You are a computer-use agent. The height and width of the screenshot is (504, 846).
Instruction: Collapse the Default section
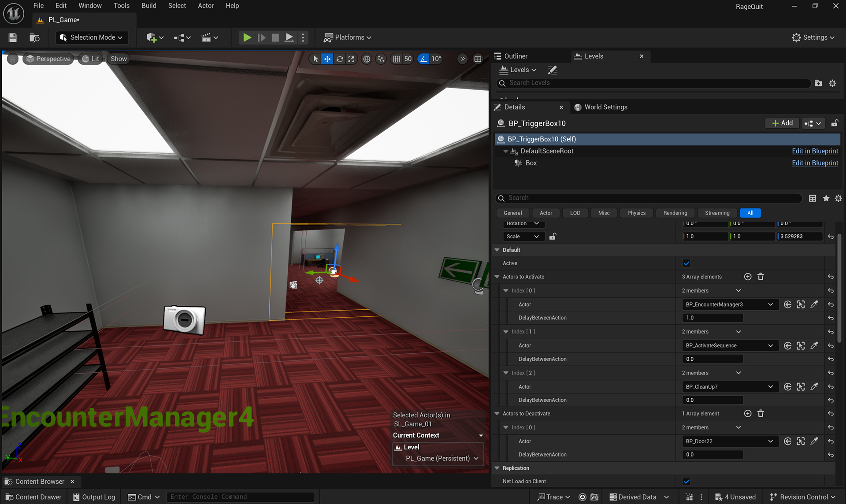[x=497, y=250]
